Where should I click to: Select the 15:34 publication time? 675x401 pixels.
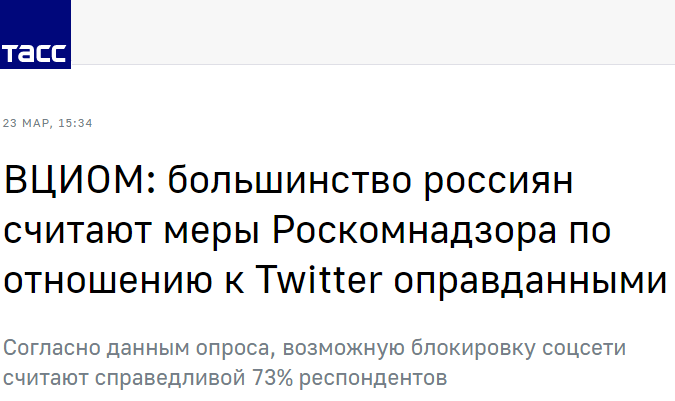point(75,123)
